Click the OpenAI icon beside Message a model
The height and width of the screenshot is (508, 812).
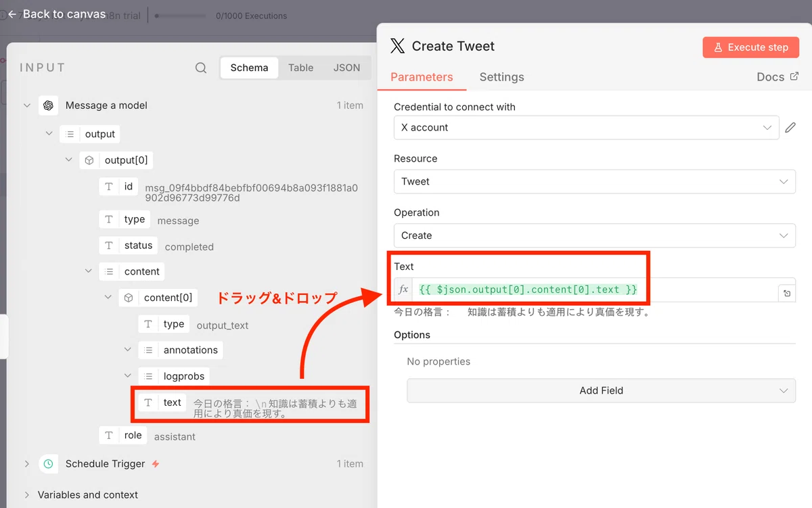[47, 106]
